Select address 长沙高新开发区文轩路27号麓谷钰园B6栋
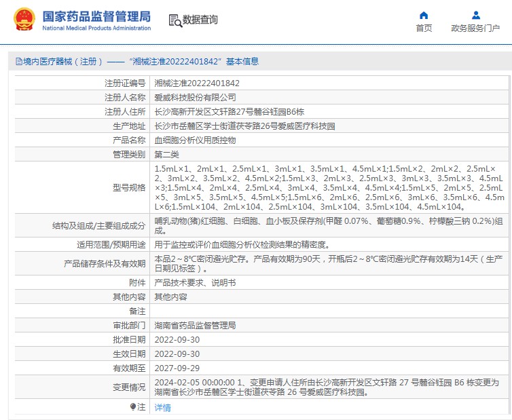Image resolution: width=512 pixels, height=420 pixels. pyautogui.click(x=230, y=111)
